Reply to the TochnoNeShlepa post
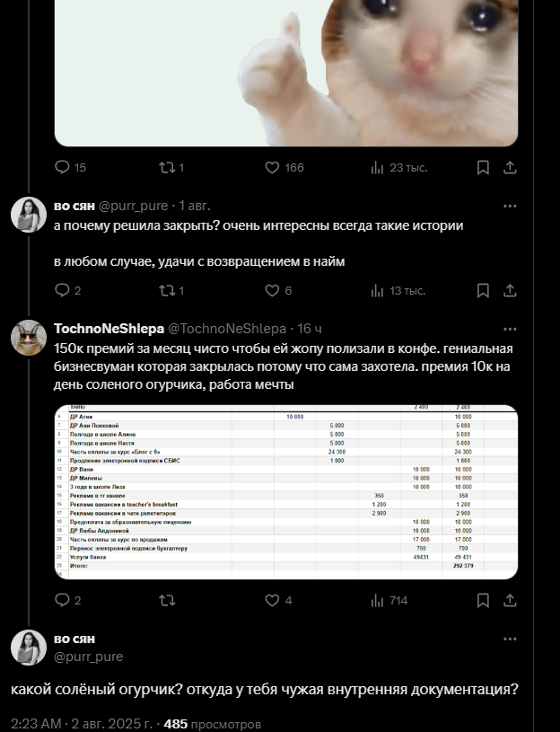The width and height of the screenshot is (560, 732). (x=67, y=600)
